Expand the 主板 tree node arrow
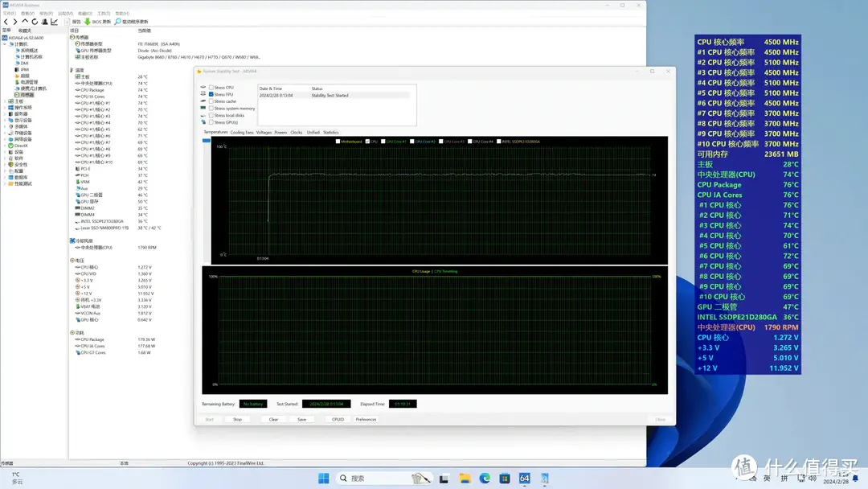The height and width of the screenshot is (489, 868). pyautogui.click(x=5, y=101)
